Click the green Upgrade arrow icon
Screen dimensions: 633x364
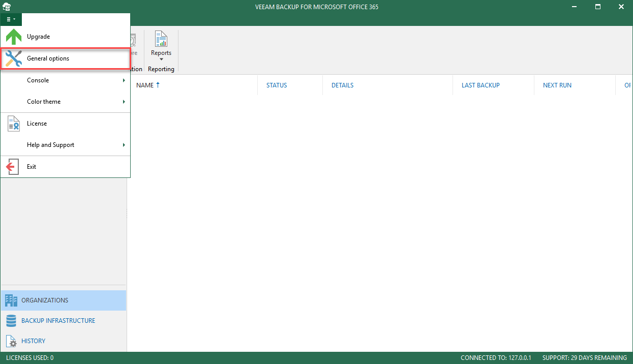[14, 37]
